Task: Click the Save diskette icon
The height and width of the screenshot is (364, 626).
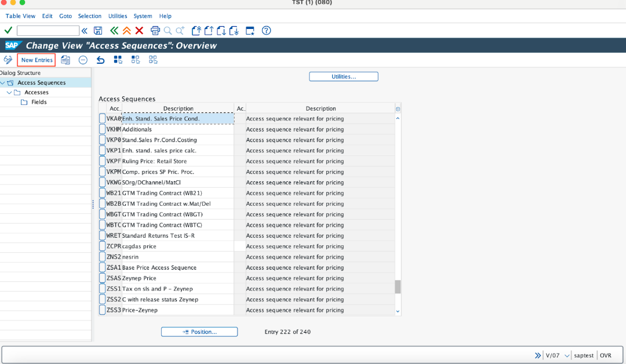Action: click(98, 30)
